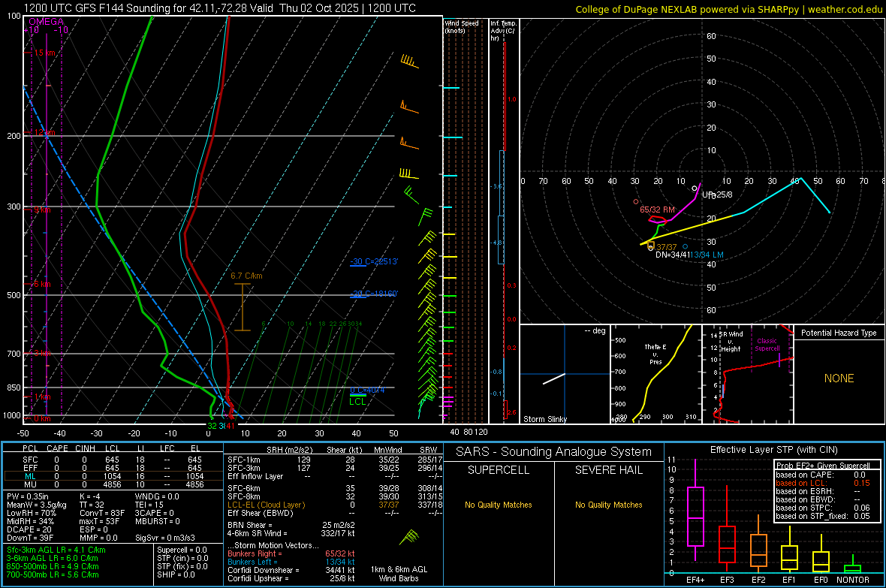
Task: Click the Effective Layer STP (with CIN) title
Action: tap(773, 450)
